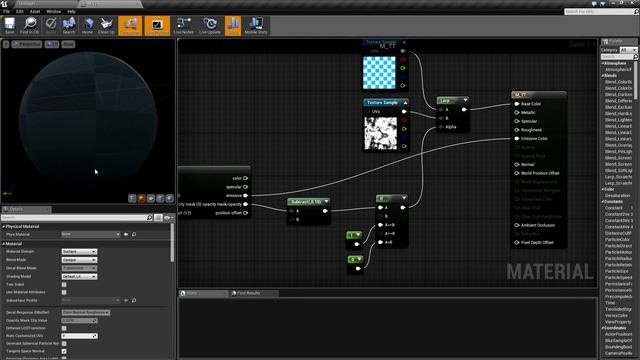Screen dimensions: 640x360
Task: Click the fourth preview shape icon under sphere
Action: pos(160,198)
